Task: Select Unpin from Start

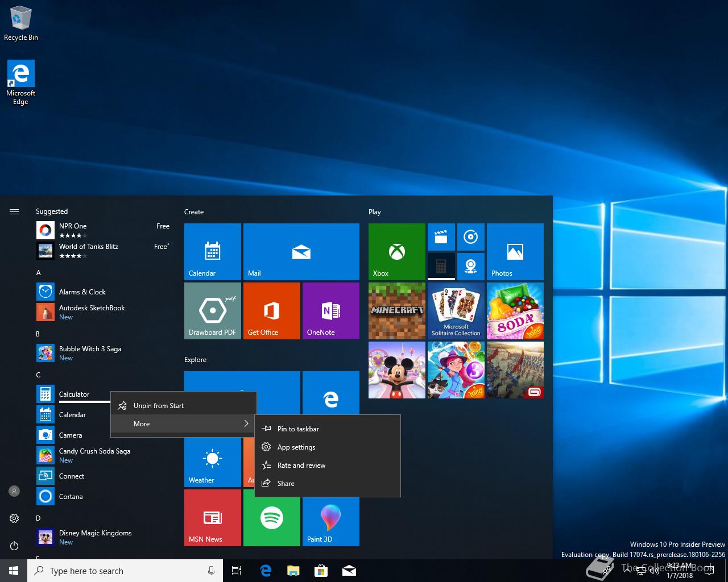Action: tap(183, 406)
